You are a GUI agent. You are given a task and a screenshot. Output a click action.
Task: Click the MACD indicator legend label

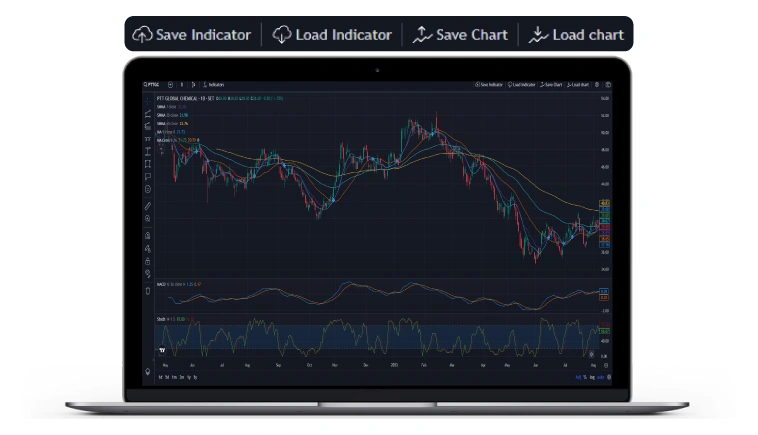[161, 284]
